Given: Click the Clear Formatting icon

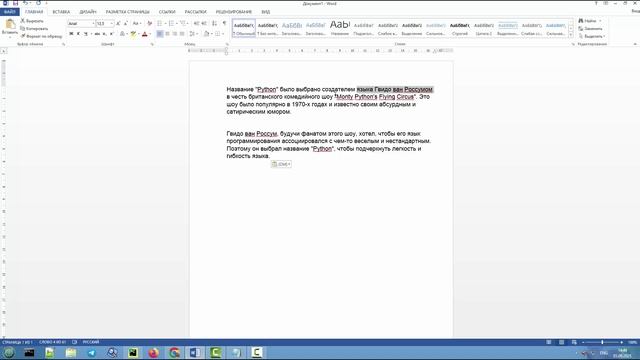Looking at the screenshot, I should pyautogui.click(x=149, y=24).
